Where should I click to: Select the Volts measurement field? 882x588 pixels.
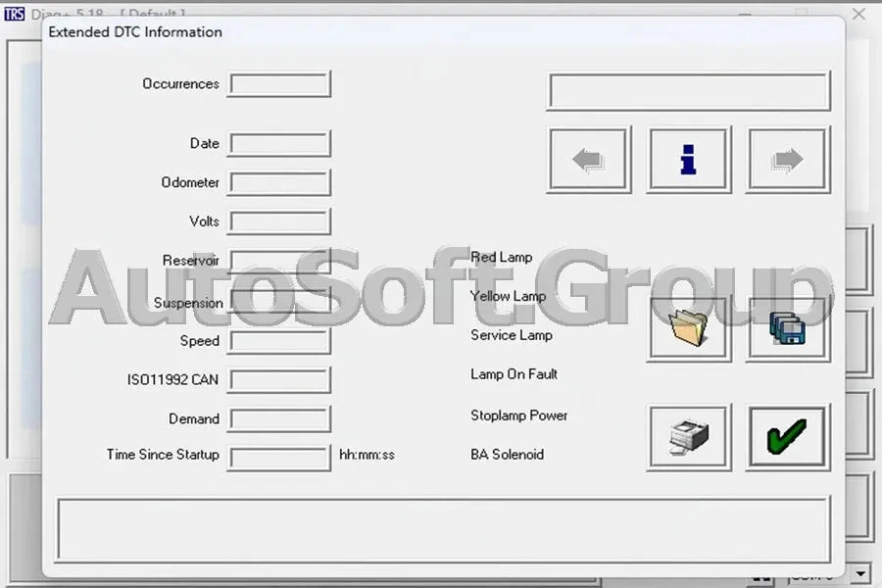tap(278, 221)
